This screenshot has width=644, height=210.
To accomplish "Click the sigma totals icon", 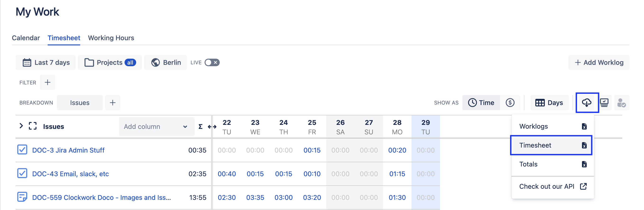I will tap(200, 127).
